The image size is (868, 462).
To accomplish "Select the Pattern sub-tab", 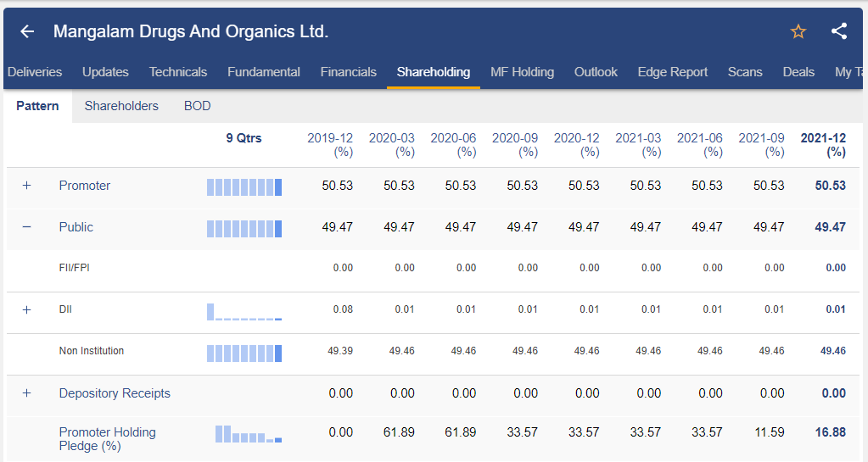I will (x=37, y=106).
